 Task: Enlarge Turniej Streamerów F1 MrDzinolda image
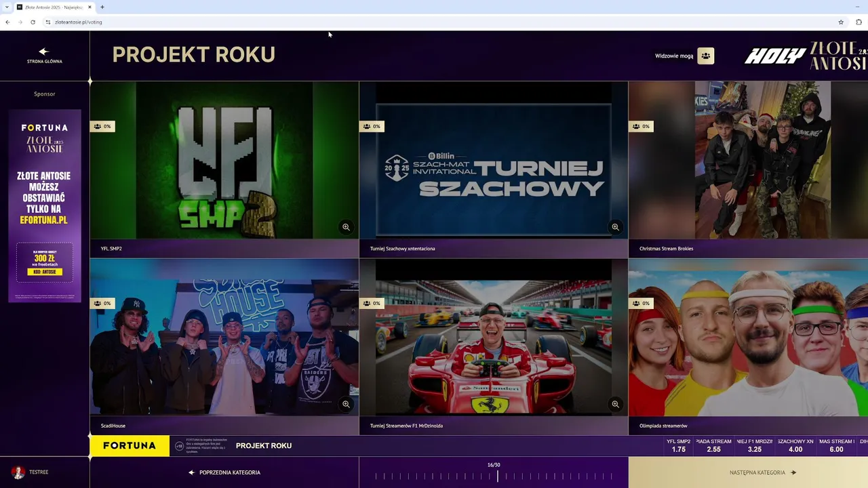coord(615,404)
